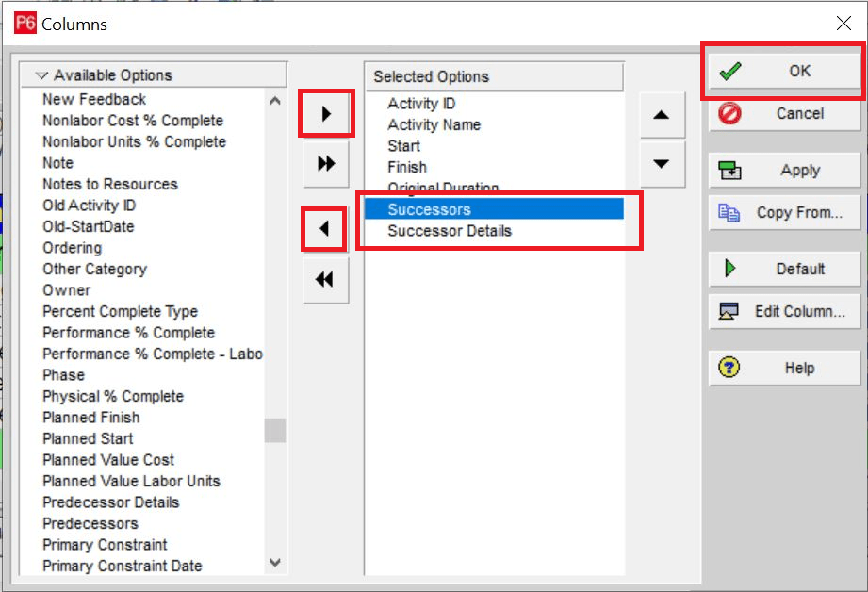Select 'Activity Name' in Selected Options
Image resolution: width=868 pixels, height=592 pixels.
tap(434, 124)
